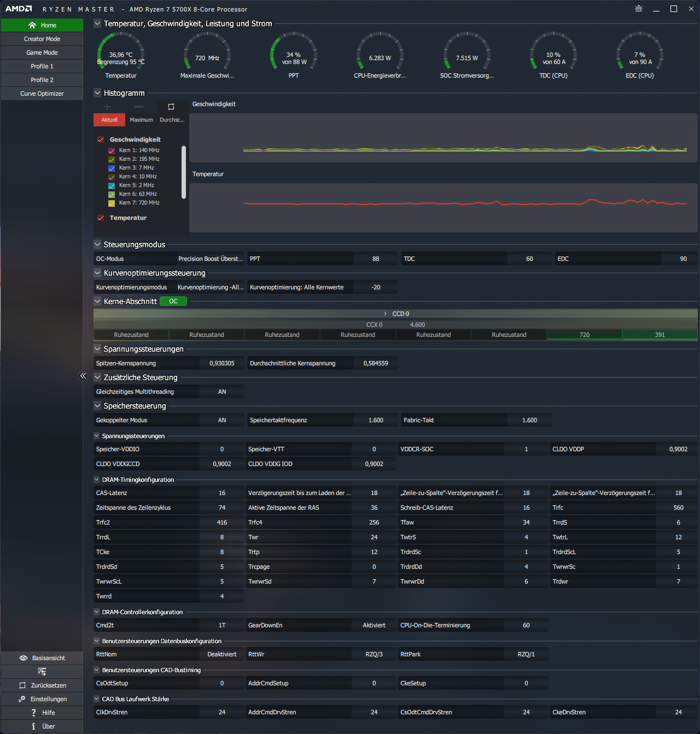Switch to Basisansicht with eye icon
700x734 pixels.
click(x=42, y=658)
